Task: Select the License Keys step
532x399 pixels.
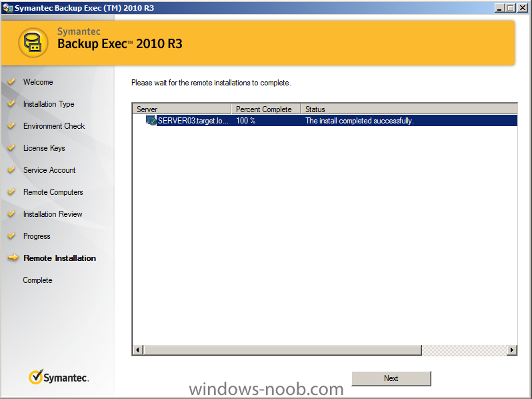Action: point(44,148)
